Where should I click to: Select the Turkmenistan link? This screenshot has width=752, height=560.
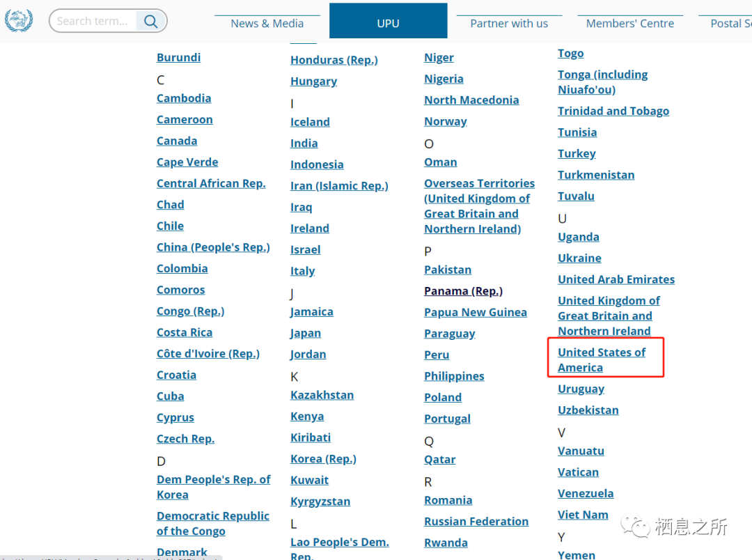pyautogui.click(x=596, y=175)
